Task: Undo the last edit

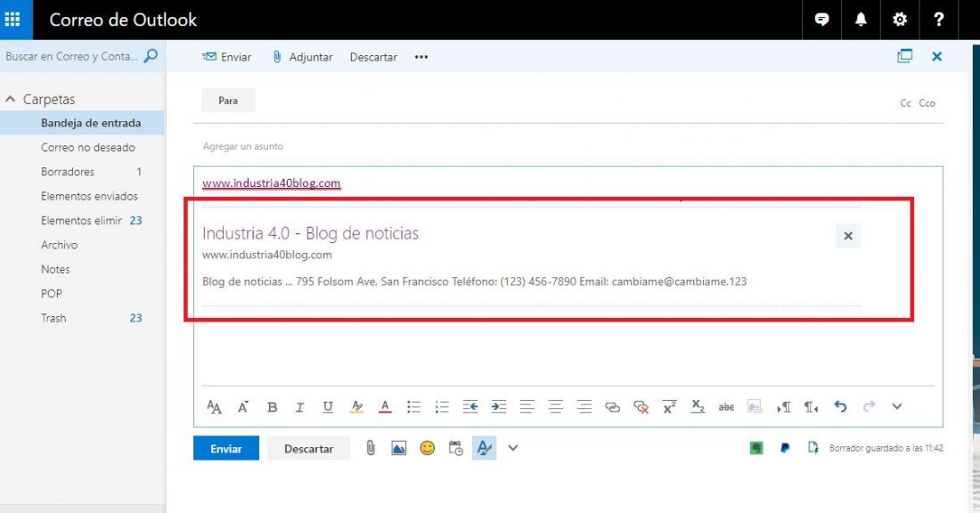Action: coord(840,407)
